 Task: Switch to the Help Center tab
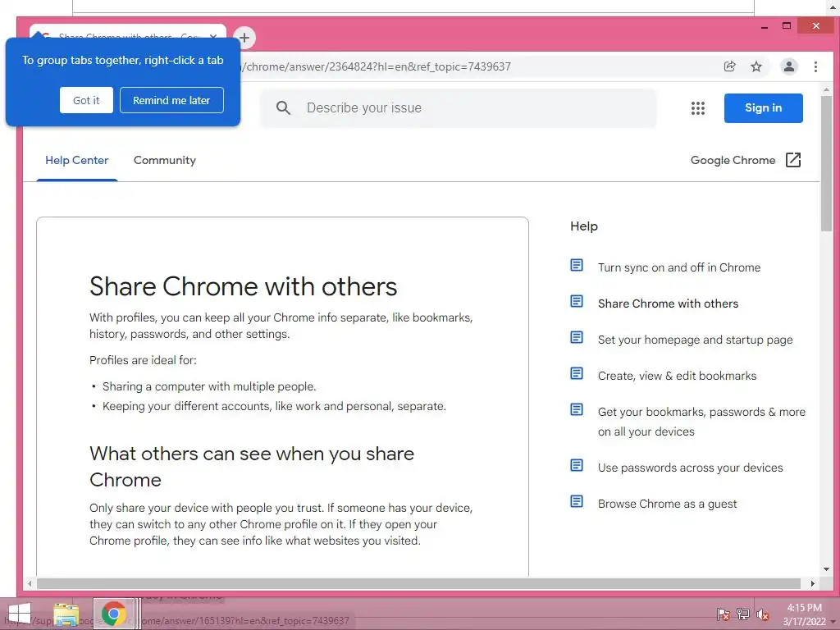(x=76, y=160)
